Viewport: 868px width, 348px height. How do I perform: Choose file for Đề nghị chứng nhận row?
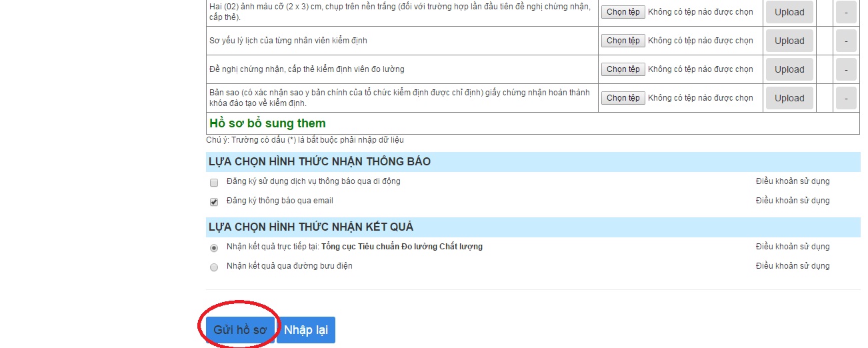pos(623,69)
